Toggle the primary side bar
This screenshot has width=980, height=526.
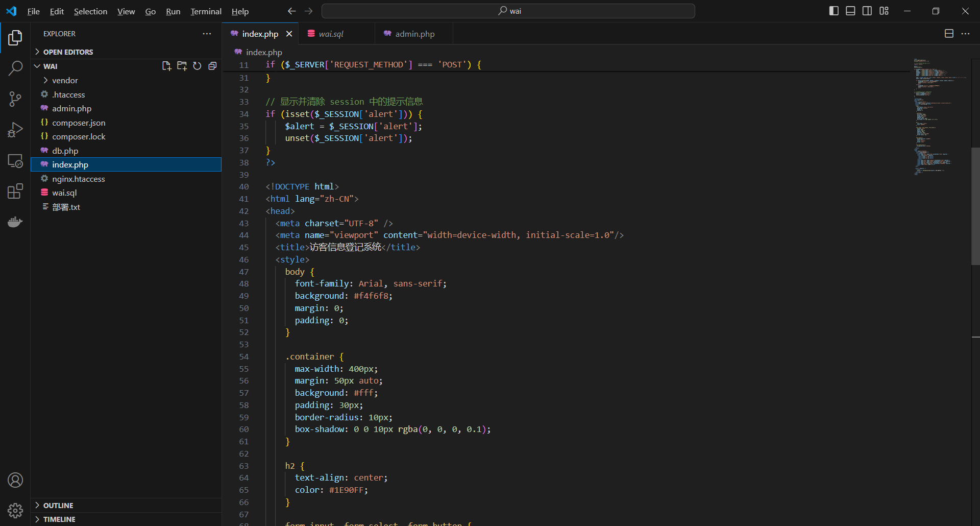[834, 11]
